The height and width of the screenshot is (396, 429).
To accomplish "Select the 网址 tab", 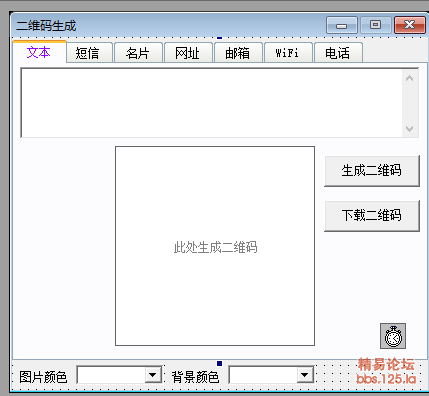I will 188,53.
